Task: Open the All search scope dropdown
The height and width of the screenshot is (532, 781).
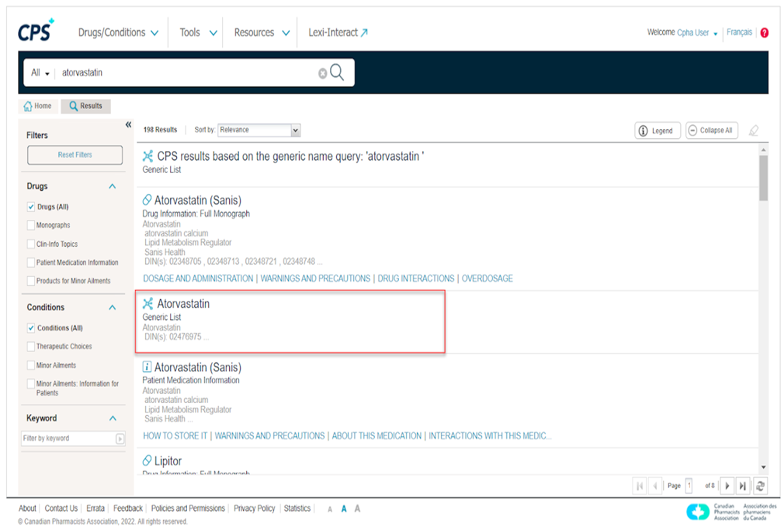Action: (x=40, y=73)
